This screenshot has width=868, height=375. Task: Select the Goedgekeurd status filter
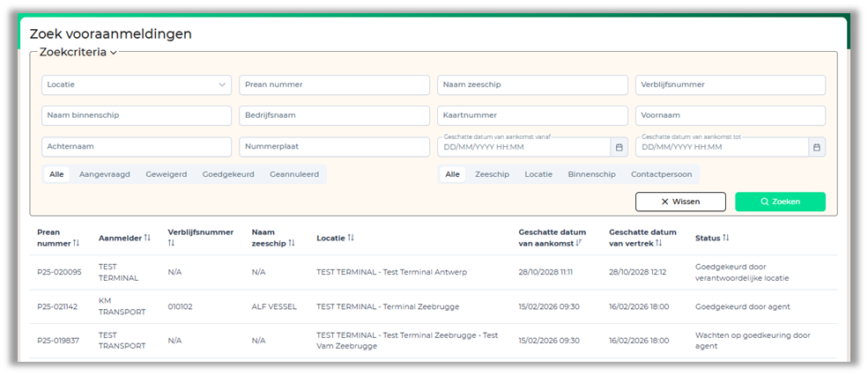click(228, 174)
